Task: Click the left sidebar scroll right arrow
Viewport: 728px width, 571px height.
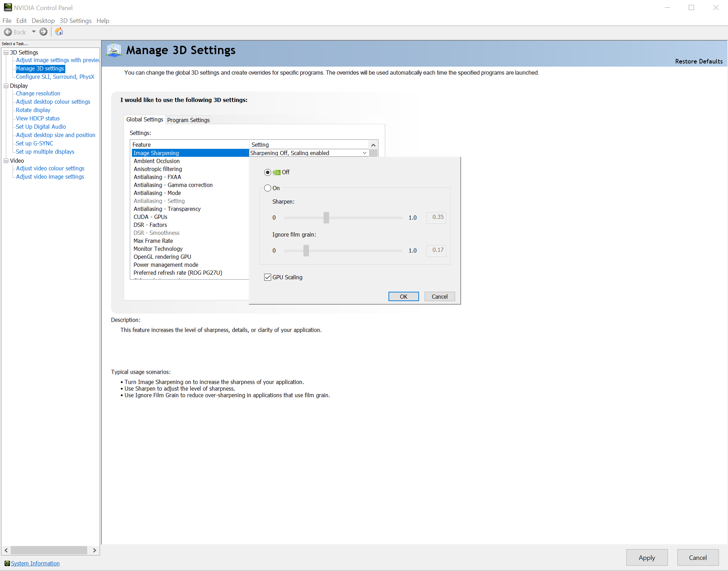Action: [94, 551]
